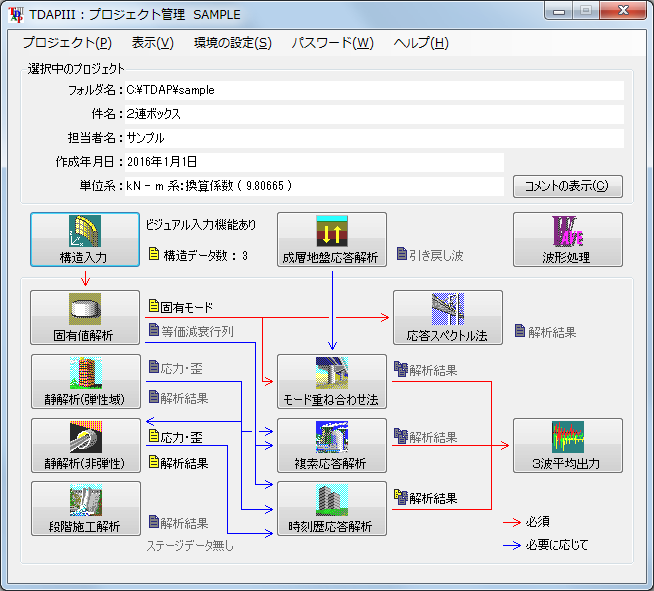Open モード重ね合わせ法 mode superposition
This screenshot has width=654, height=591.
point(331,381)
